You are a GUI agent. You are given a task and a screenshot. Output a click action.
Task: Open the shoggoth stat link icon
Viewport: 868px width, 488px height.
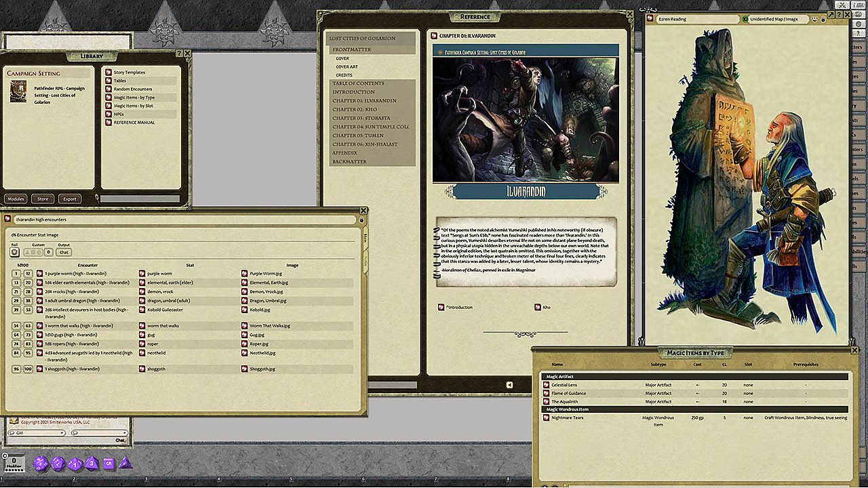pyautogui.click(x=142, y=369)
